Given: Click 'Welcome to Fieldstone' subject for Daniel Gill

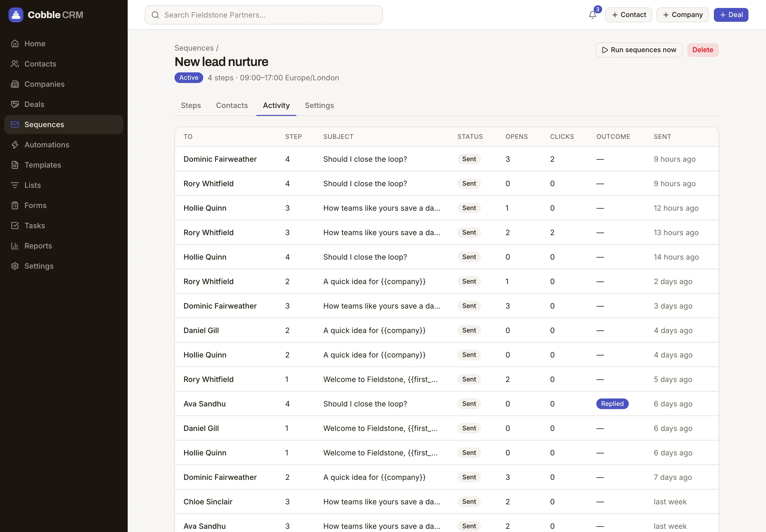Looking at the screenshot, I should tap(380, 428).
